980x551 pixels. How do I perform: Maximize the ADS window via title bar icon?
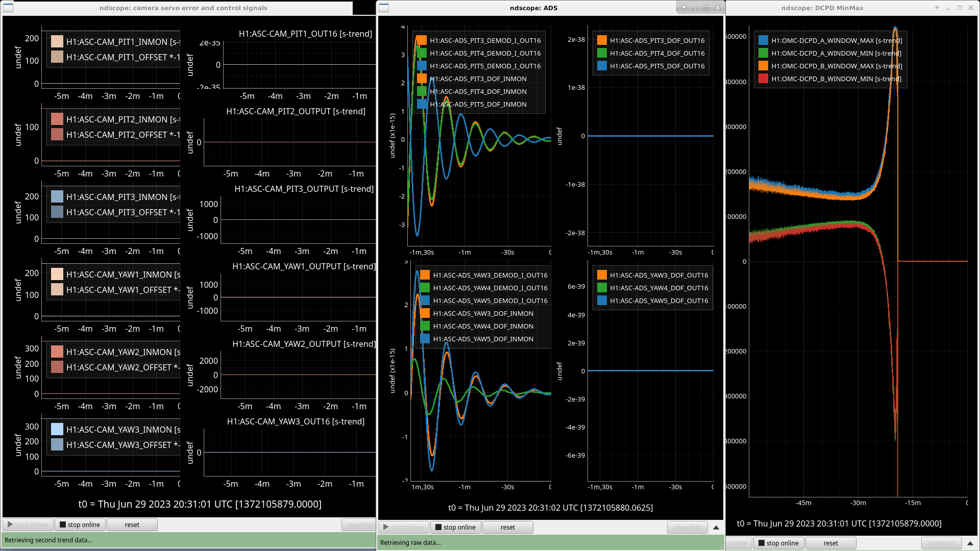pyautogui.click(x=706, y=8)
